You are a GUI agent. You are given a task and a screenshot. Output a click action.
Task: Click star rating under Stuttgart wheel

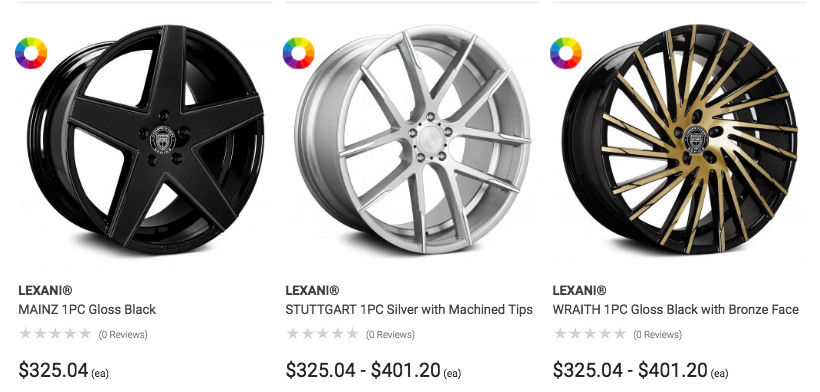pos(322,333)
